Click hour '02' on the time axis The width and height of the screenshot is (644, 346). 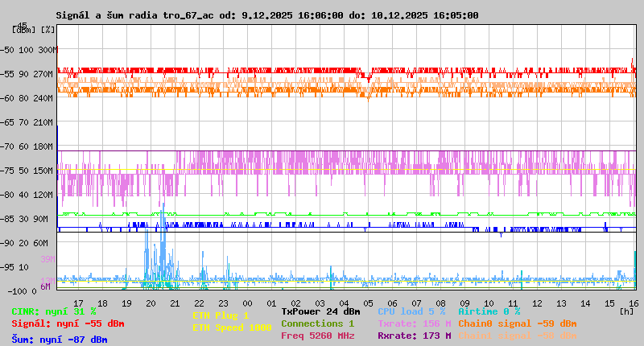[295, 303]
